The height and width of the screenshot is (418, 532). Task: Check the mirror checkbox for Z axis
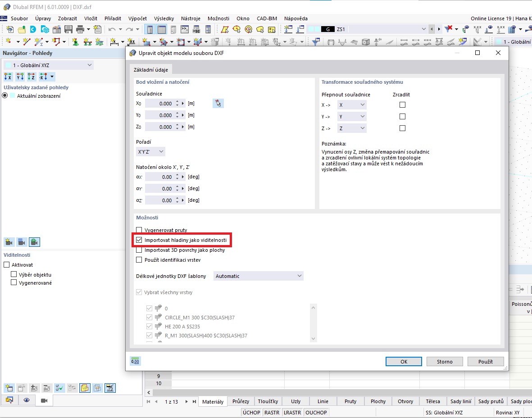(402, 128)
